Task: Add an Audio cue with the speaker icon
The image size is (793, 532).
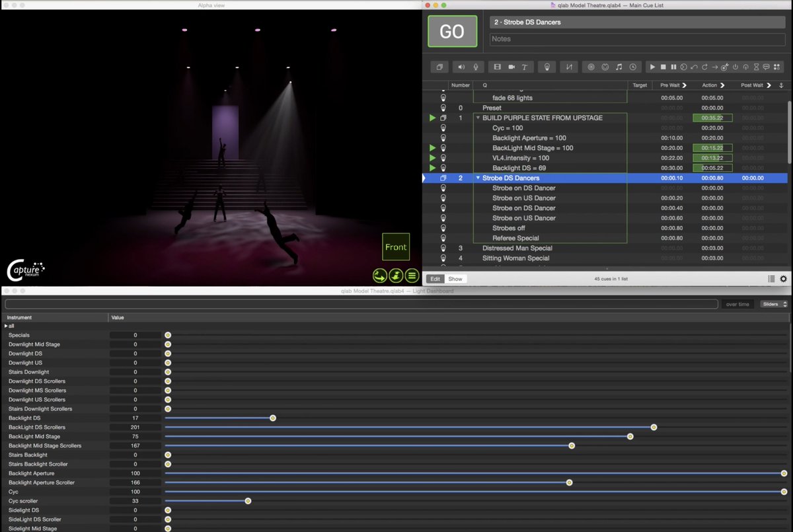Action: point(461,67)
